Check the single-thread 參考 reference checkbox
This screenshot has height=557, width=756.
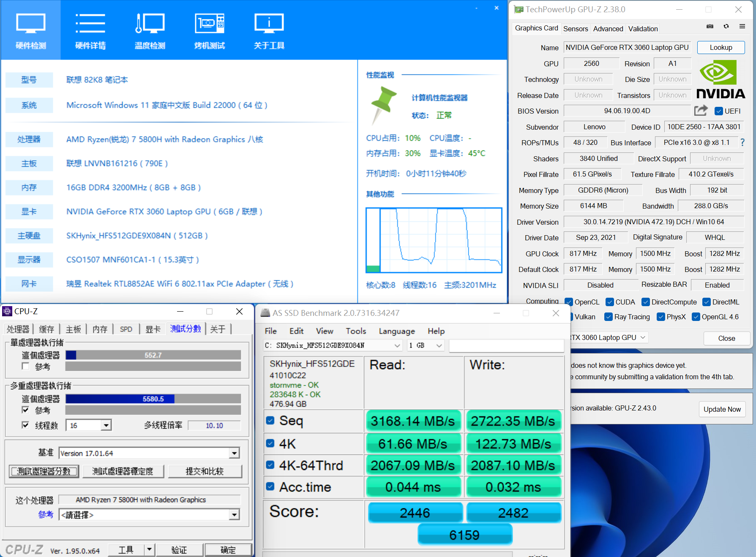[25, 366]
